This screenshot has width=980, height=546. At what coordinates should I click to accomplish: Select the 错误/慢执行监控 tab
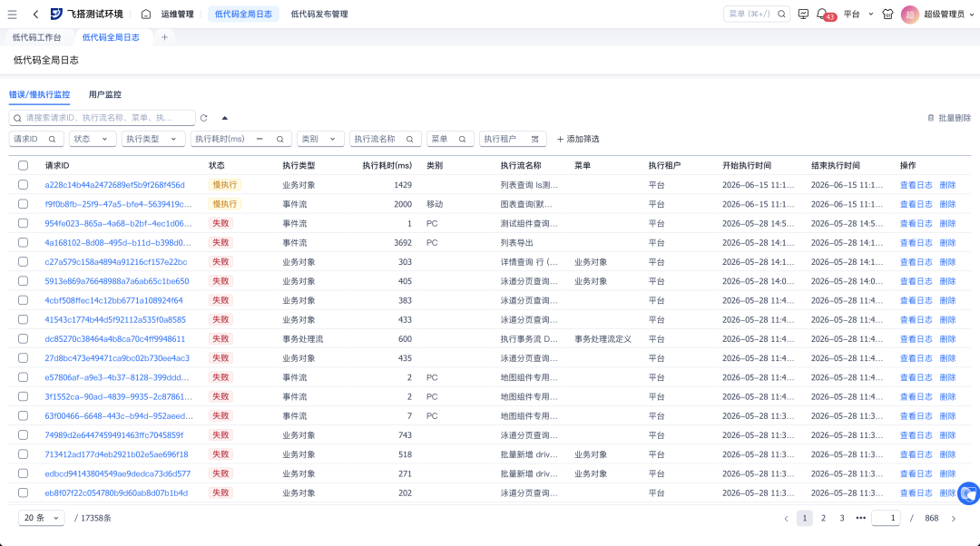coord(39,94)
